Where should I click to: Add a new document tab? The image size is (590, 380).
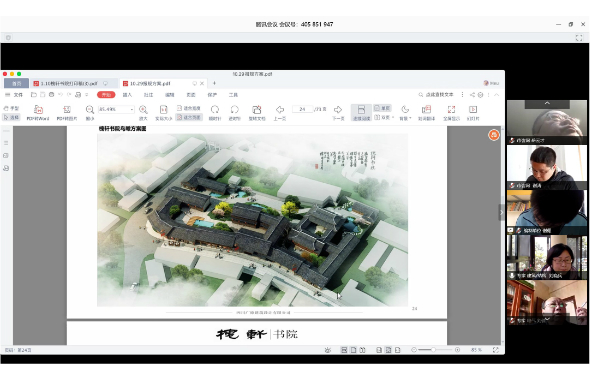click(214, 83)
